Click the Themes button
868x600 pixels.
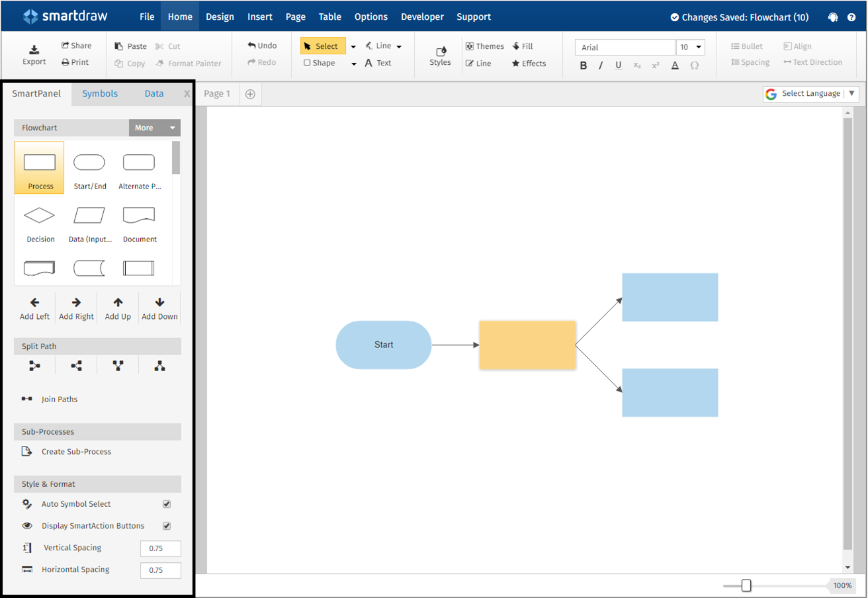click(484, 46)
